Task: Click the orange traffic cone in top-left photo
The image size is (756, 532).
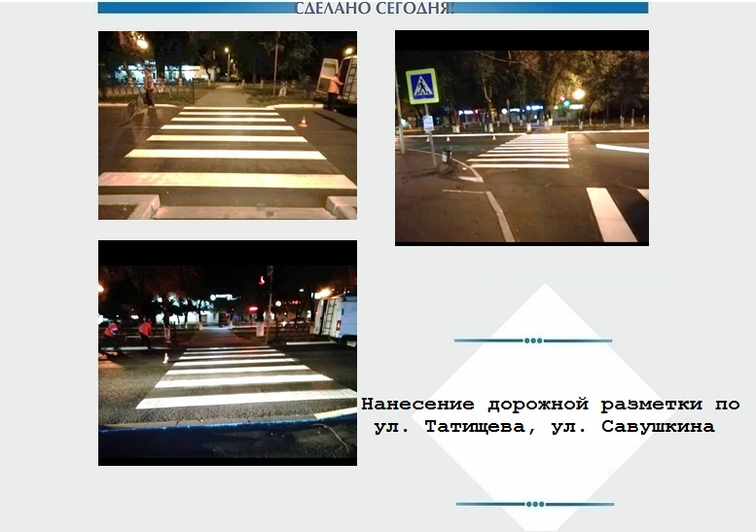Action: pos(303,122)
